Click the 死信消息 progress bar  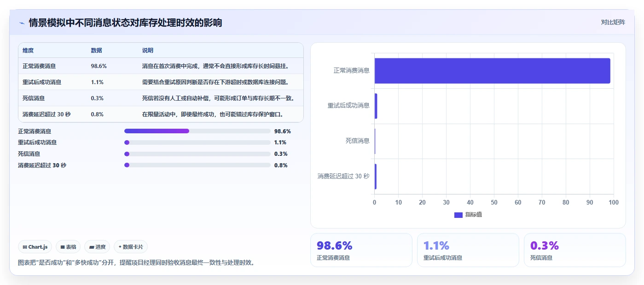197,154
